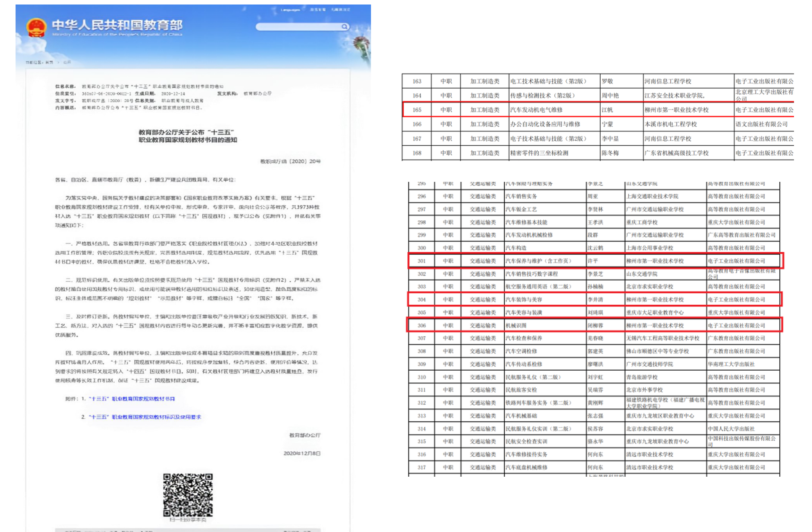The image size is (812, 532).
Task: Click the national emblem logo icon
Action: pyautogui.click(x=36, y=27)
